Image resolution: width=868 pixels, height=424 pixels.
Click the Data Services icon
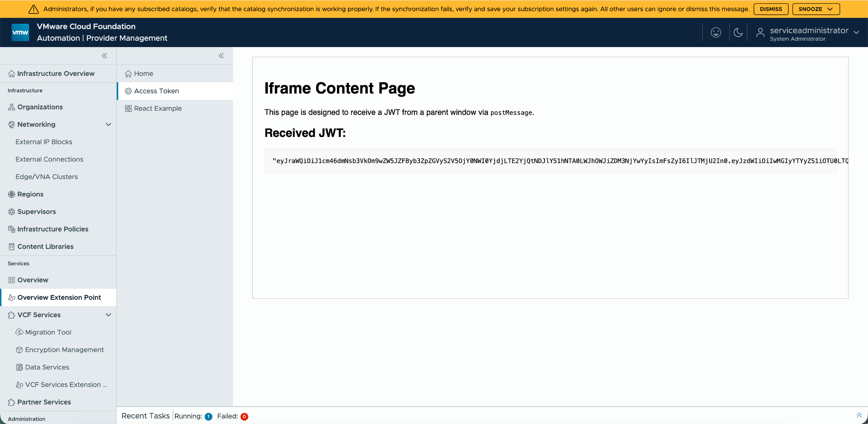[19, 367]
